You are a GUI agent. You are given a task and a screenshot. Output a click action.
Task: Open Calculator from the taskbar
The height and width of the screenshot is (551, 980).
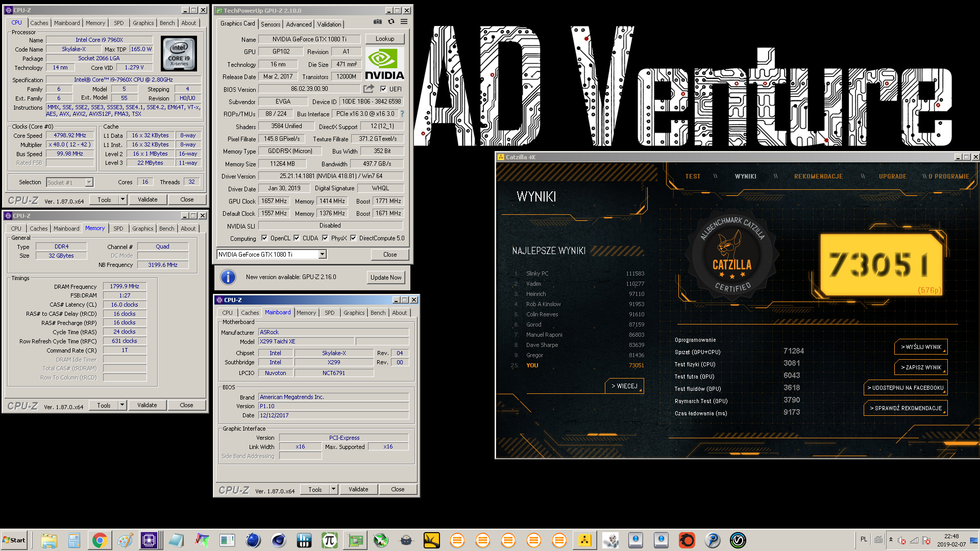coord(74,540)
